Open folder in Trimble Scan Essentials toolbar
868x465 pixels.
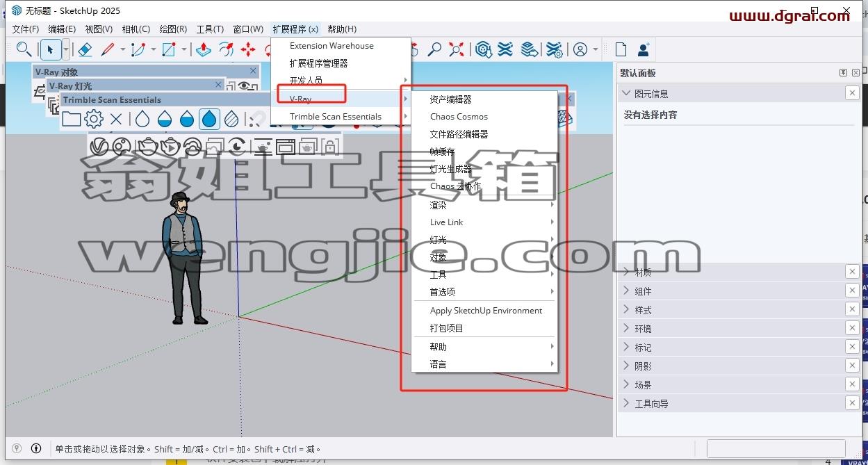click(72, 119)
